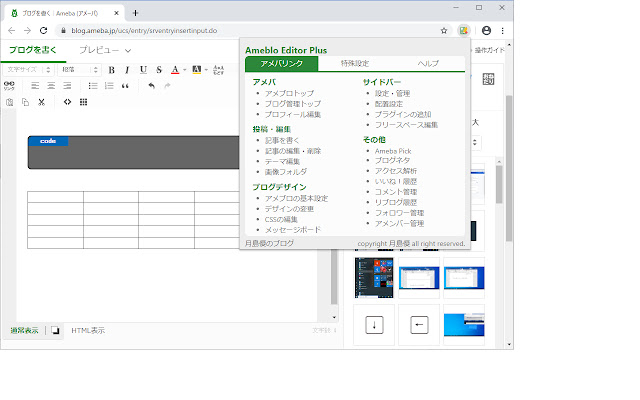Select the dark Windows start menu thumbnail

click(374, 278)
